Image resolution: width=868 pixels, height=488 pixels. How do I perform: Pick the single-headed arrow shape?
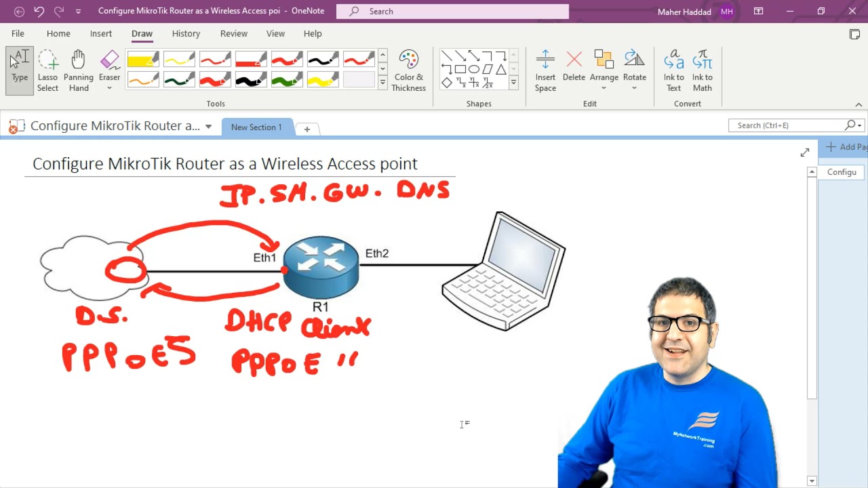click(x=460, y=56)
